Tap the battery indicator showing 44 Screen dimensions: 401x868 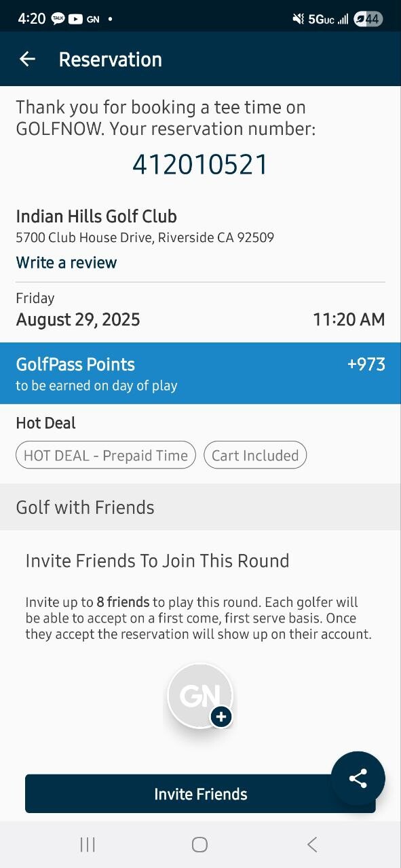[x=368, y=19]
